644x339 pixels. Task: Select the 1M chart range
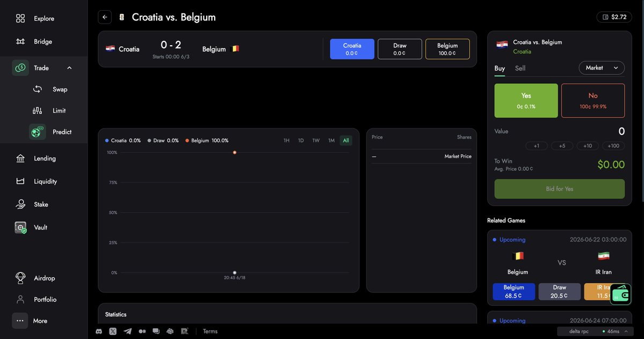tap(331, 141)
